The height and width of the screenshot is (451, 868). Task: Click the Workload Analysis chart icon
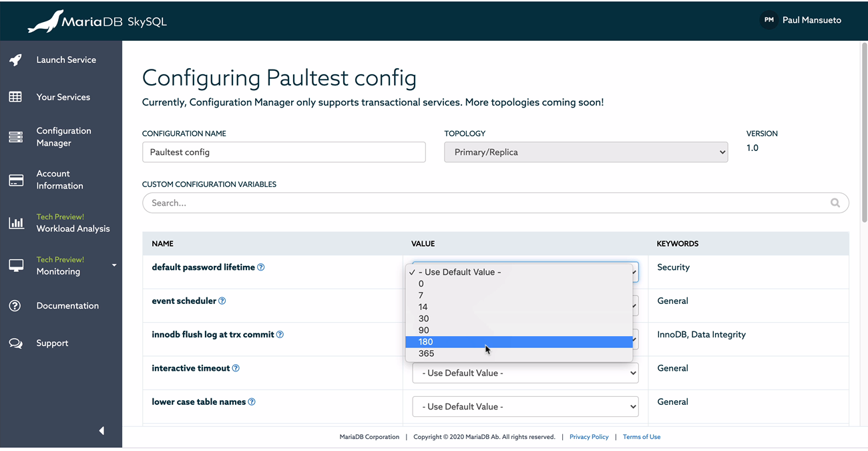tap(16, 223)
